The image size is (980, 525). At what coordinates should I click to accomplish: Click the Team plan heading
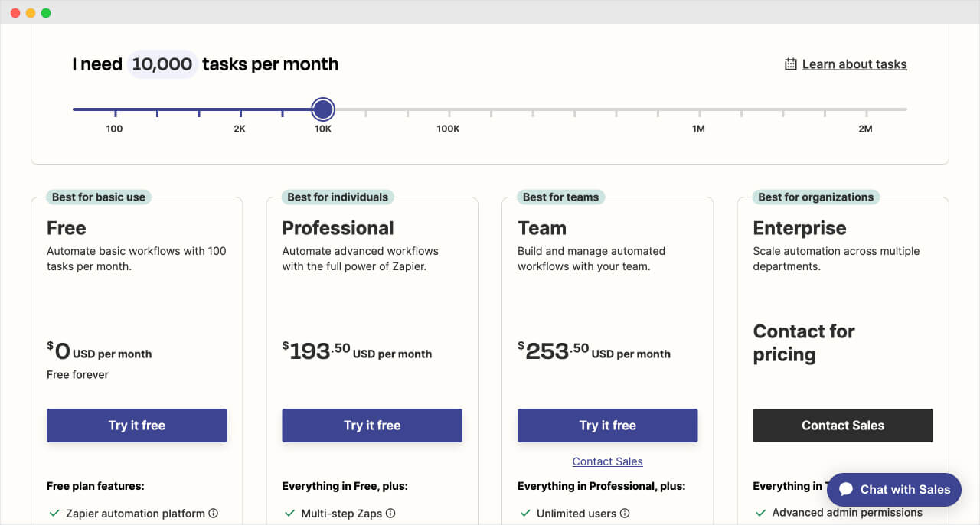(542, 228)
